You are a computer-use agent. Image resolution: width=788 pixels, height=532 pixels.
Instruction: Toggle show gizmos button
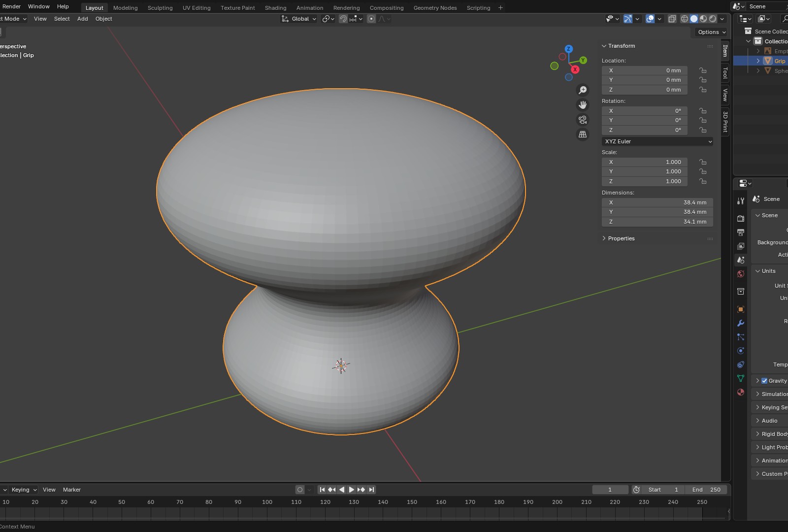click(628, 19)
